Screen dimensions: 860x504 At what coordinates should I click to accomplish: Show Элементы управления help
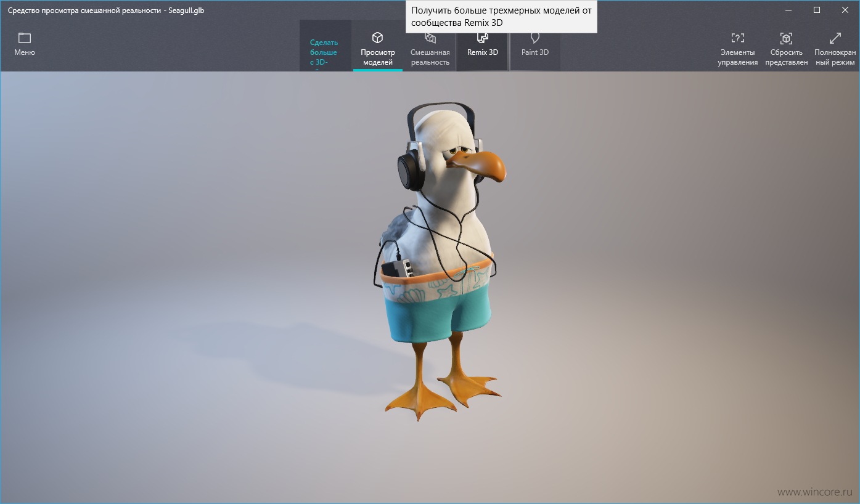pos(738,48)
